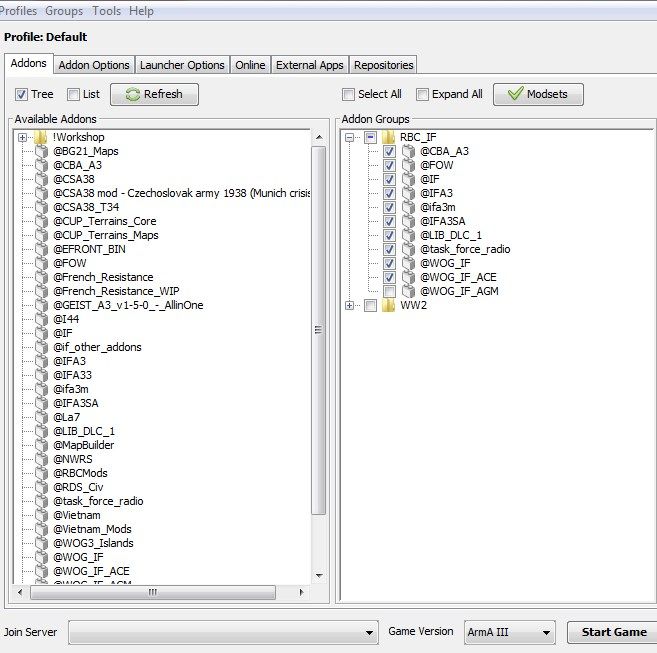Click the scroll-up arrow of Available Addons
The width and height of the screenshot is (657, 653).
(x=319, y=137)
